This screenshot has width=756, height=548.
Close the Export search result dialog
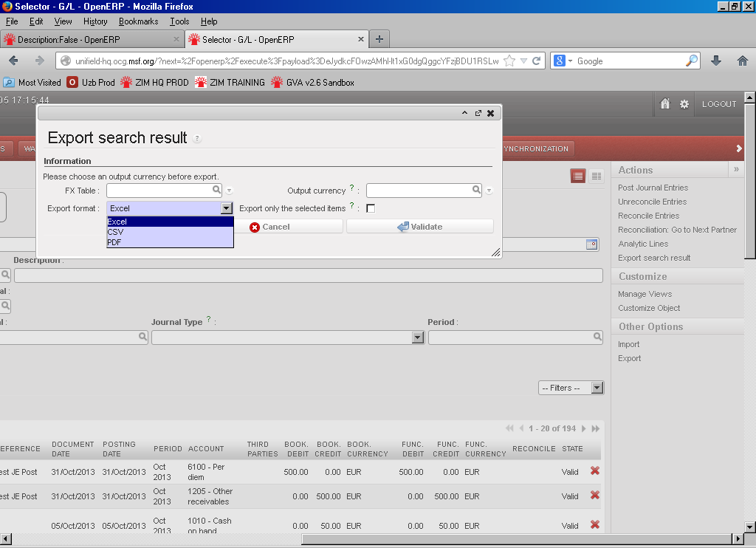pos(490,113)
